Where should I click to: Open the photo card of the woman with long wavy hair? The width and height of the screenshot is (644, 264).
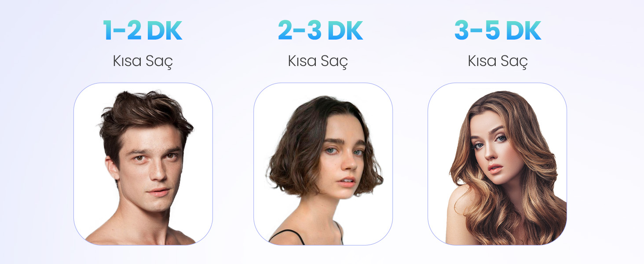pyautogui.click(x=497, y=164)
